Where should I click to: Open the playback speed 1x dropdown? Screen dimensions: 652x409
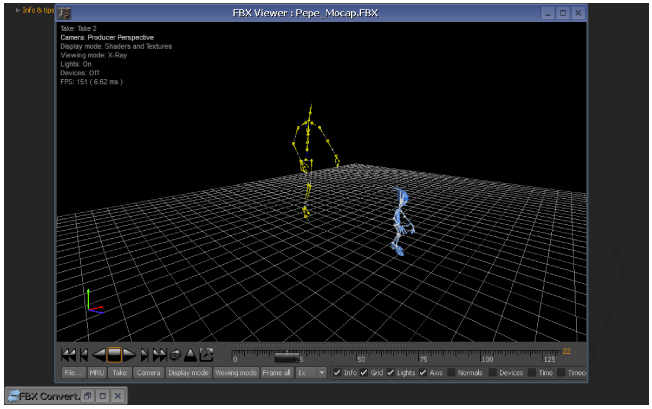pyautogui.click(x=311, y=372)
